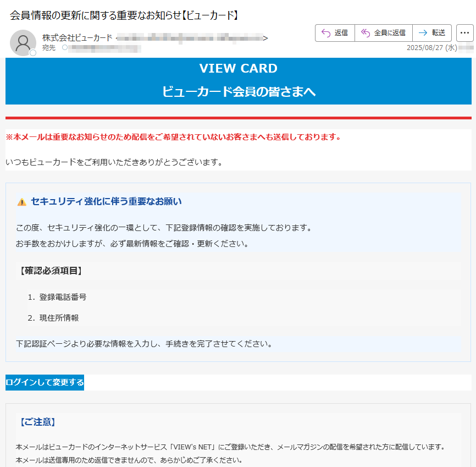Image resolution: width=476 pixels, height=467 pixels.
Task: Click the greeting line いつもビューカードをご利用いただき
Action: pyautogui.click(x=114, y=163)
